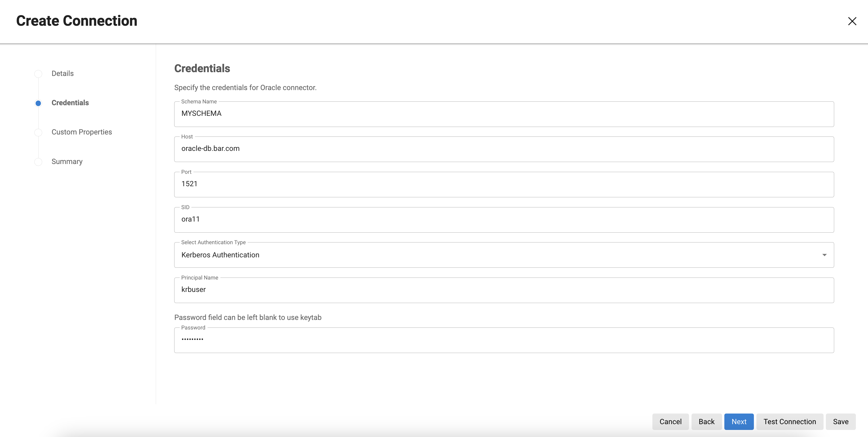Select the Credentials step label
Screen dimensions: 868x437
[70, 103]
